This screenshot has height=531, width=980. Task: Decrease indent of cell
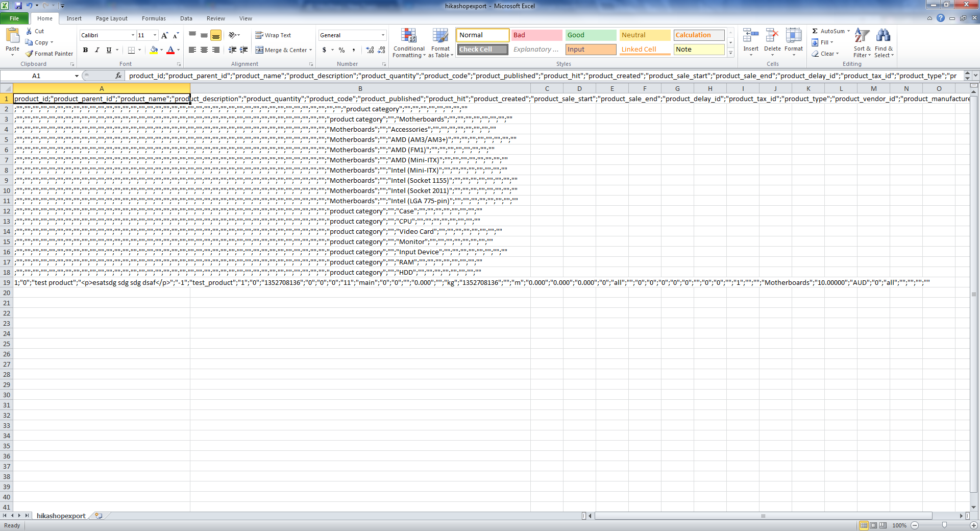tap(232, 50)
